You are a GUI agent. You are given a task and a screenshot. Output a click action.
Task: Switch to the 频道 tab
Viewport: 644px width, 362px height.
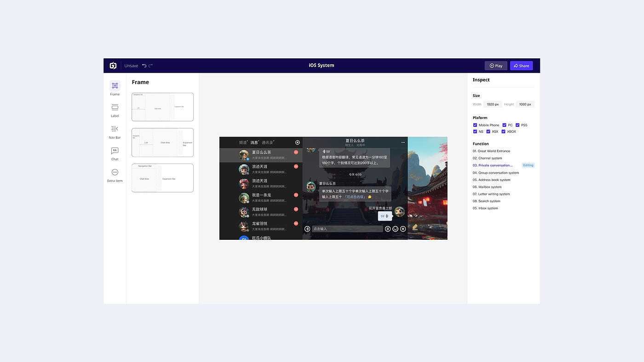coord(243,142)
